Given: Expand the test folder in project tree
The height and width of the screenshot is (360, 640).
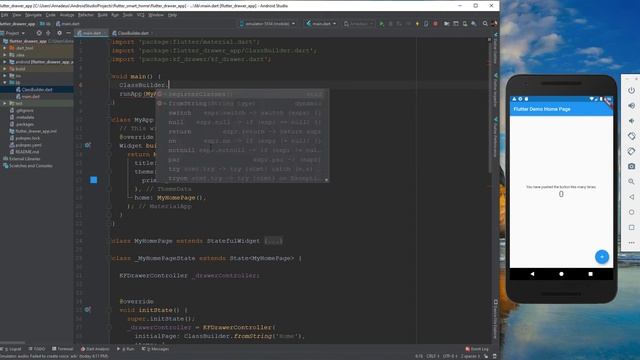Looking at the screenshot, I should point(4,103).
